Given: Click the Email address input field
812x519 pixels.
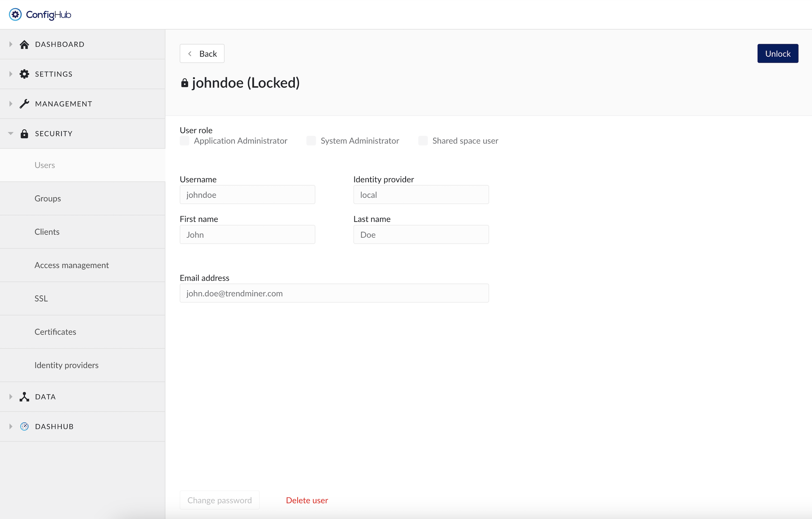Looking at the screenshot, I should click(x=334, y=293).
